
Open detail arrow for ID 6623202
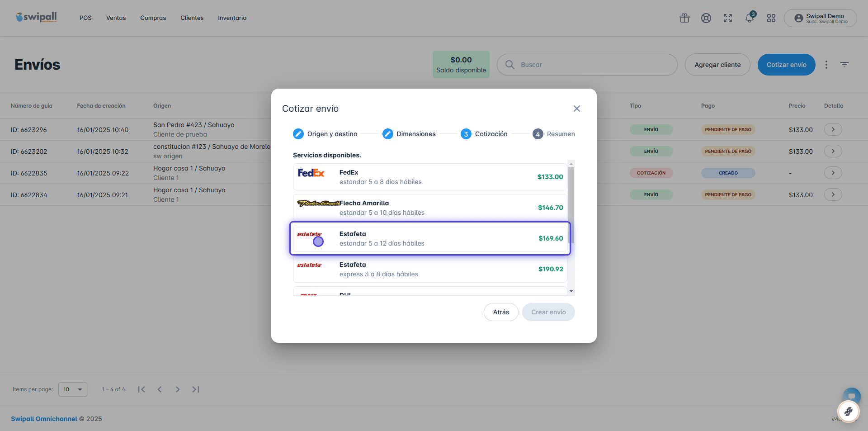833,151
